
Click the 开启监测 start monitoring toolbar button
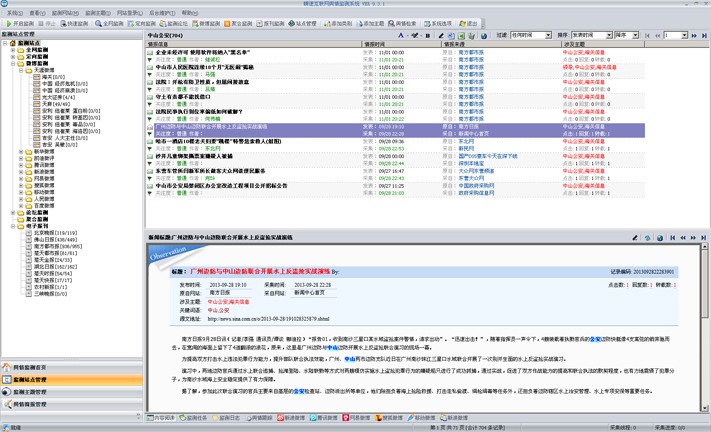click(19, 23)
